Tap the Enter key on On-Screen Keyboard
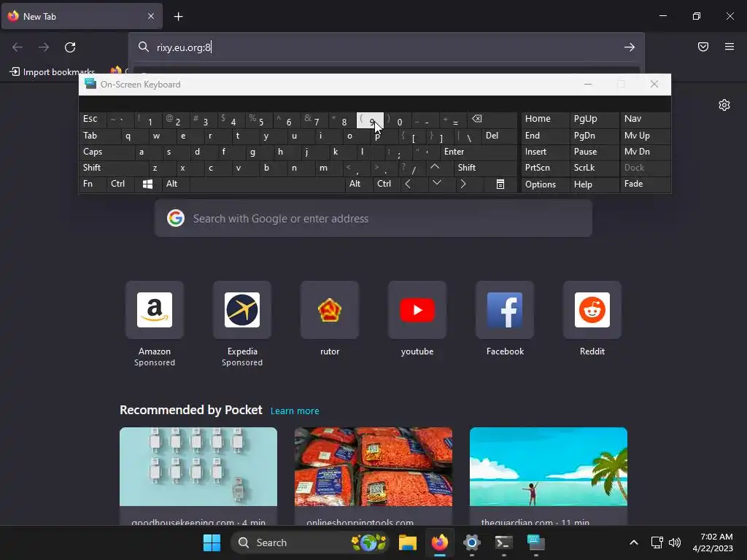 479,152
